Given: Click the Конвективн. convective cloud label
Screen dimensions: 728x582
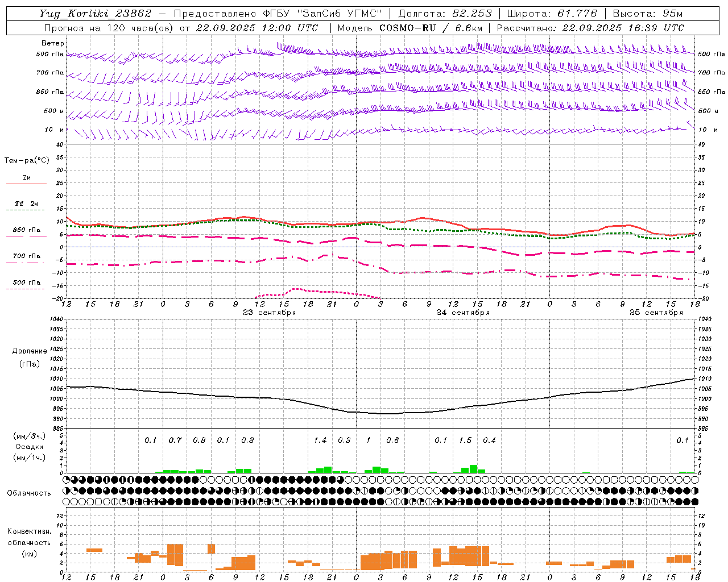Looking at the screenshot, I should (x=29, y=531).
